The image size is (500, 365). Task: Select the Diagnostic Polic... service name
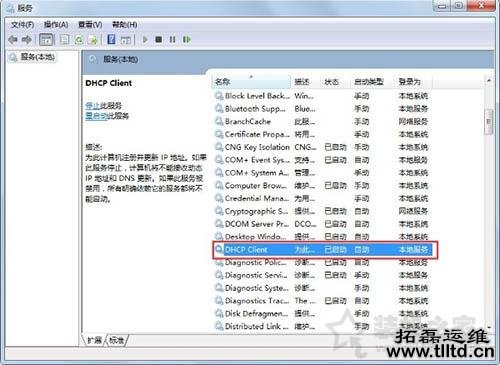pos(256,262)
